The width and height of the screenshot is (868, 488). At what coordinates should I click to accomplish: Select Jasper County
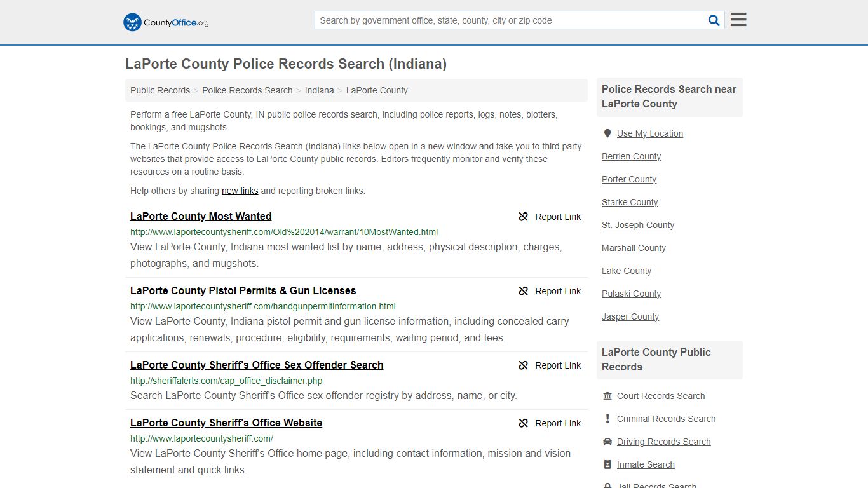point(630,316)
